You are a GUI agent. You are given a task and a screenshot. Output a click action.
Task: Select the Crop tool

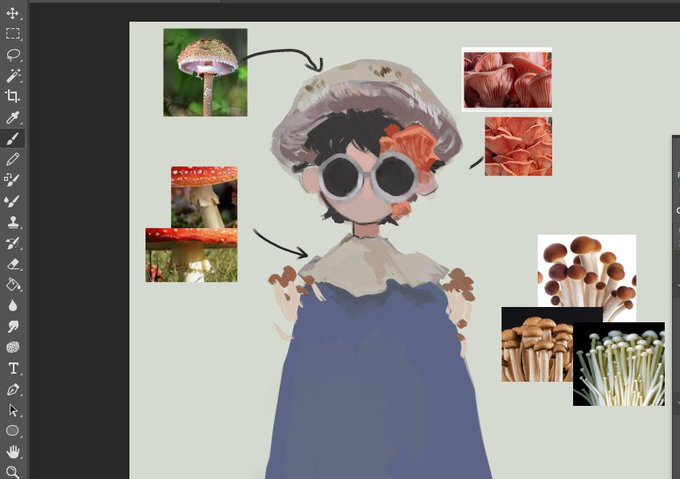pos(13,96)
